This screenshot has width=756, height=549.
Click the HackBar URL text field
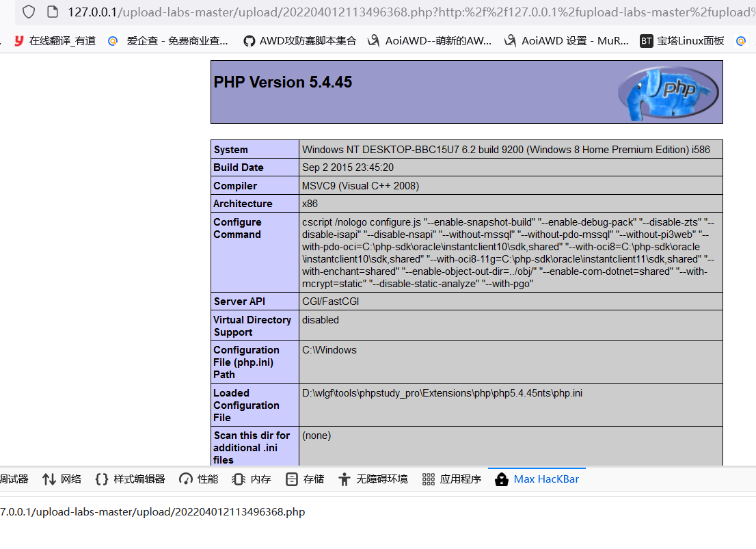point(378,512)
